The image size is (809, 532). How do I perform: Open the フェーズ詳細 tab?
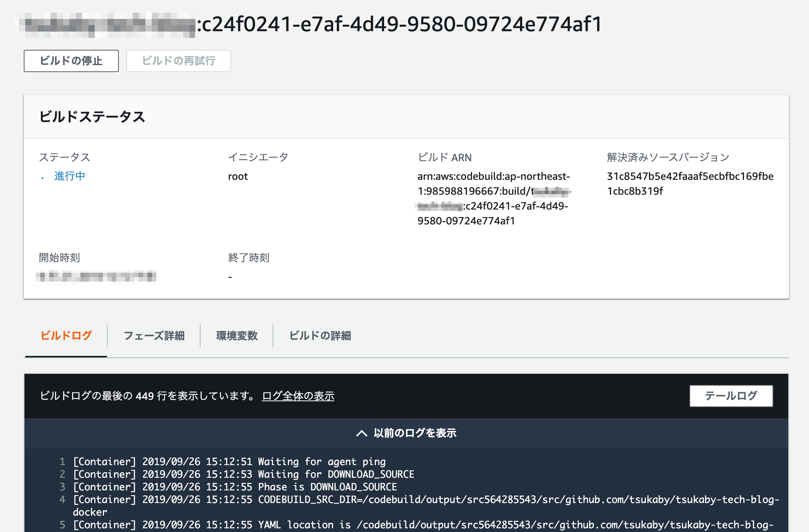[x=154, y=335]
